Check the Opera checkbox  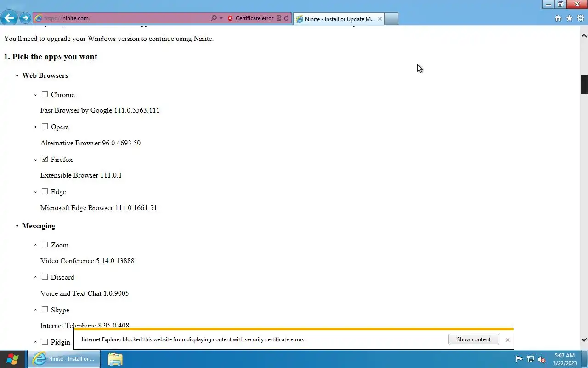tap(45, 126)
